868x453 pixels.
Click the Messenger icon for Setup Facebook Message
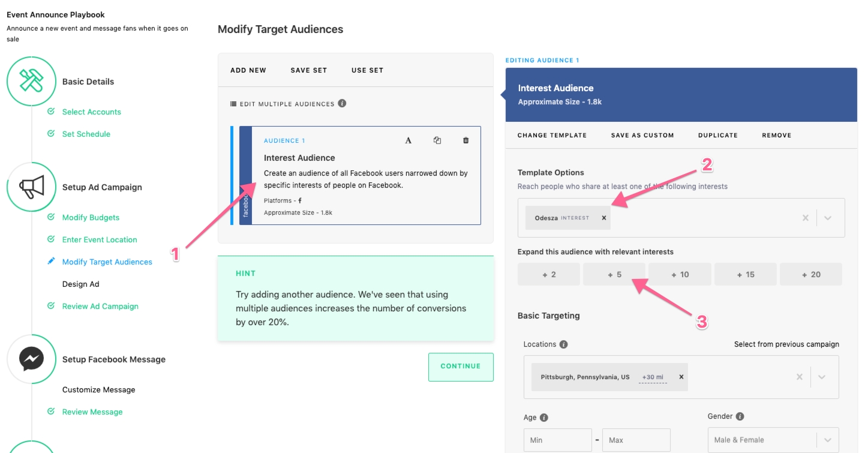click(x=31, y=359)
